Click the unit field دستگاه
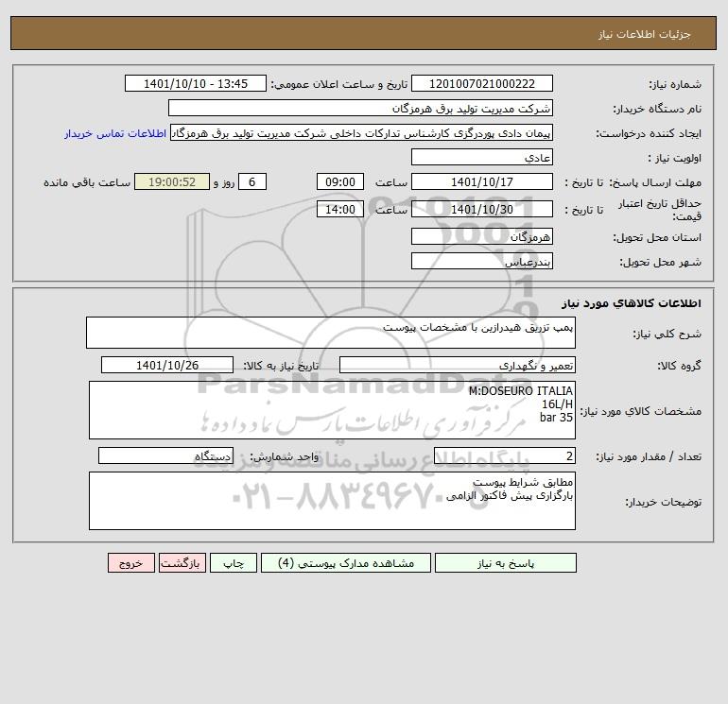728x704 pixels. point(165,455)
